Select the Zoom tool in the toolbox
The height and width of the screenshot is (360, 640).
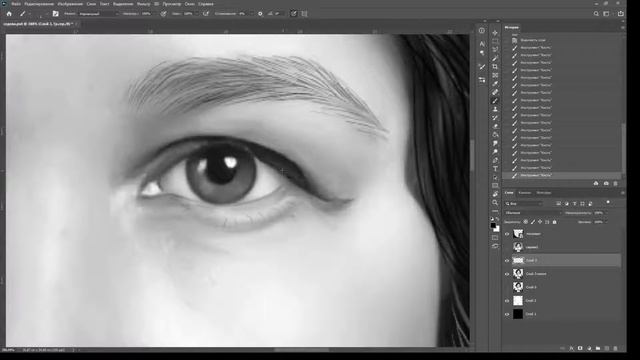(x=495, y=203)
